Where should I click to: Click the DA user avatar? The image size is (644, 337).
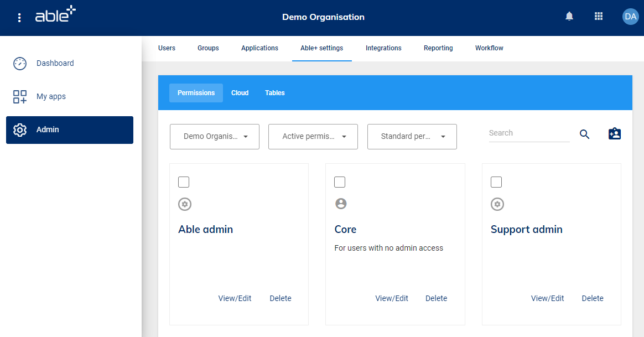[x=630, y=17]
